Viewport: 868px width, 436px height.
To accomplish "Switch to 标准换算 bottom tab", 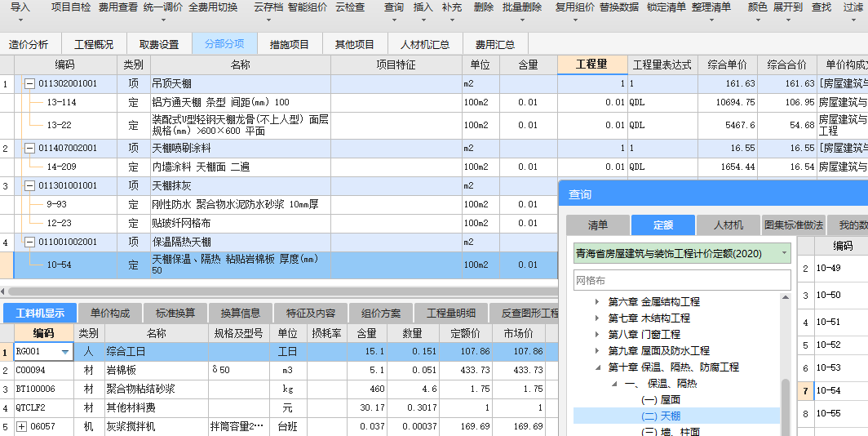I will [x=175, y=313].
